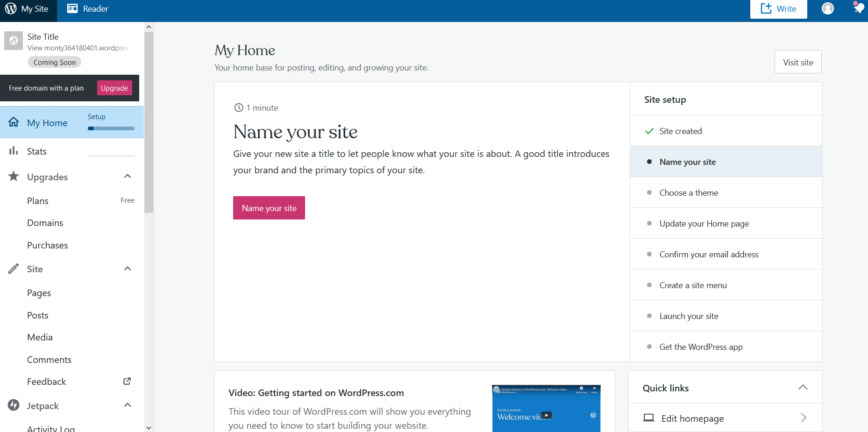Click the pink Name your site button
868x432 pixels.
tap(269, 208)
